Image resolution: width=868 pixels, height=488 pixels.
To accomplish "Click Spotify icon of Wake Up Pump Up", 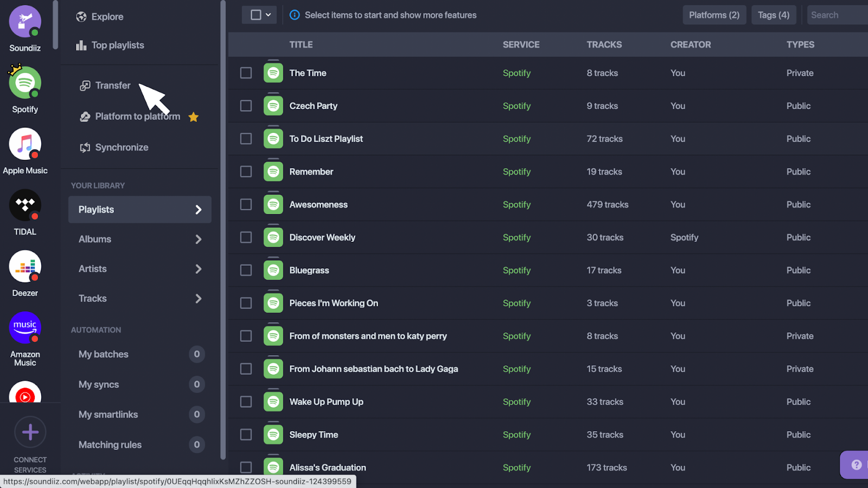I will pos(273,402).
